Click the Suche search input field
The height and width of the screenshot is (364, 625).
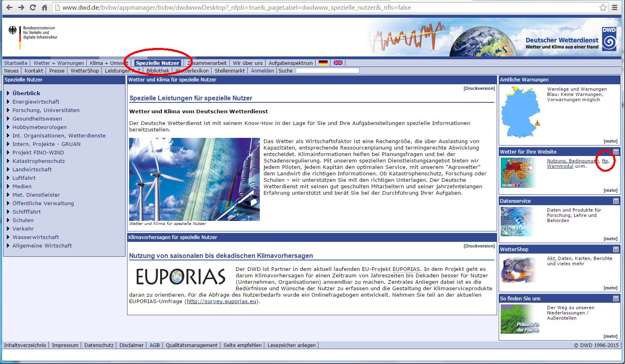coord(327,71)
